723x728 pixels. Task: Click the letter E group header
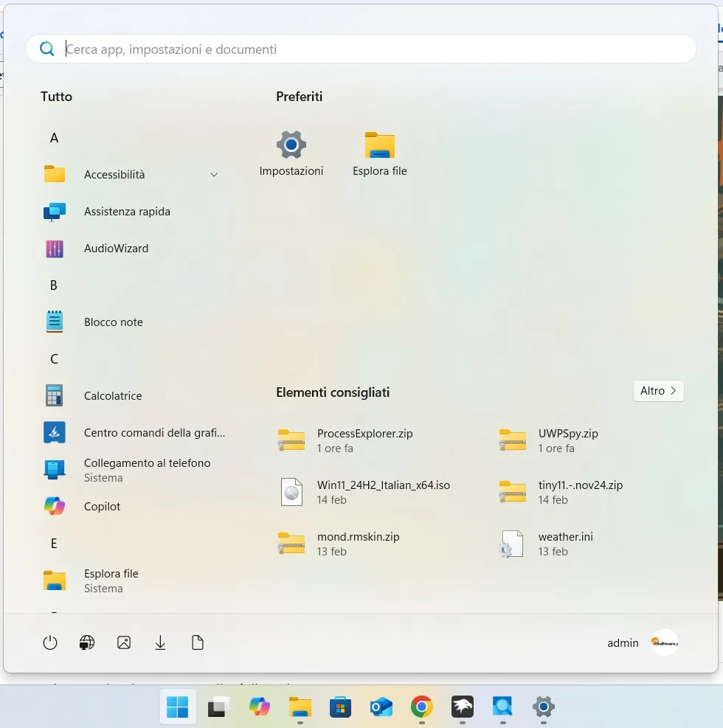coord(54,543)
